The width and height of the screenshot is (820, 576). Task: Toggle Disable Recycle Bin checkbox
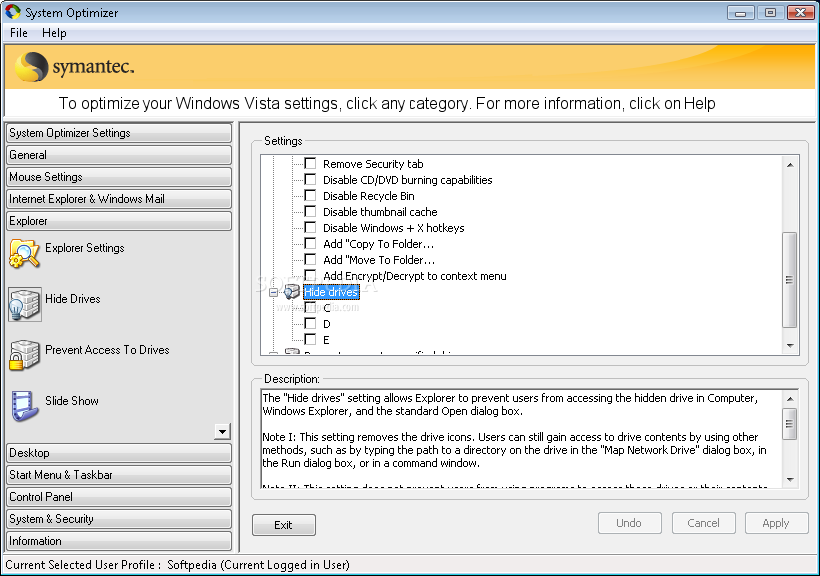pos(310,195)
